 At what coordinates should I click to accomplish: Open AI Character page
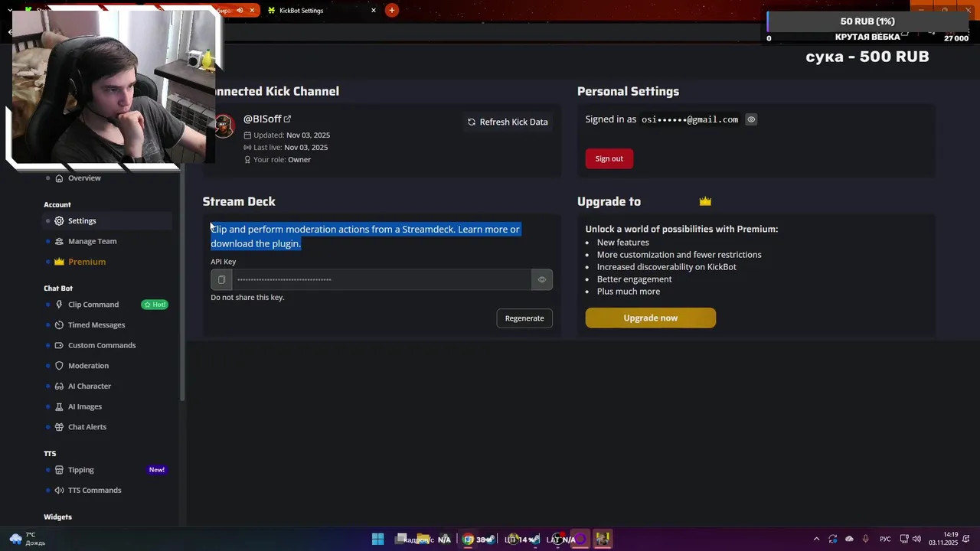click(x=90, y=386)
